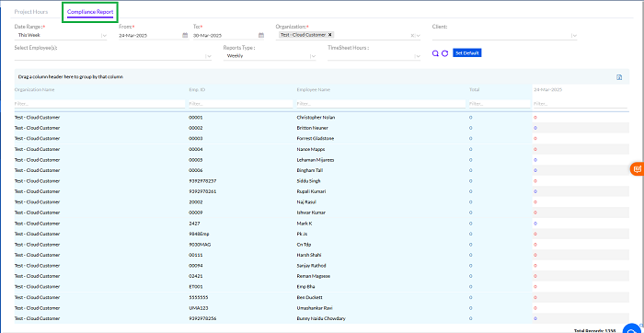The width and height of the screenshot is (644, 333).
Task: Clear all selected organizations
Action: coord(412,35)
